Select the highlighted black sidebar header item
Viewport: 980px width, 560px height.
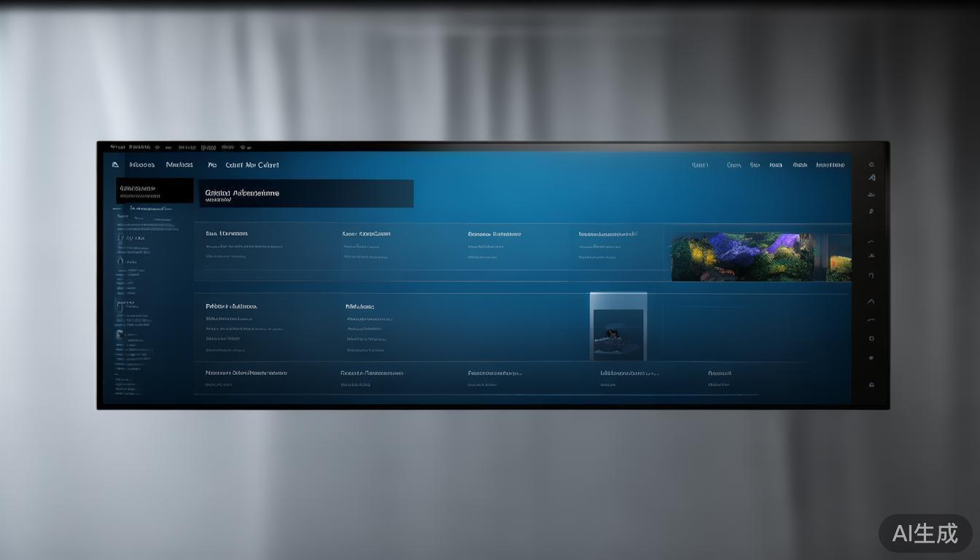click(155, 191)
